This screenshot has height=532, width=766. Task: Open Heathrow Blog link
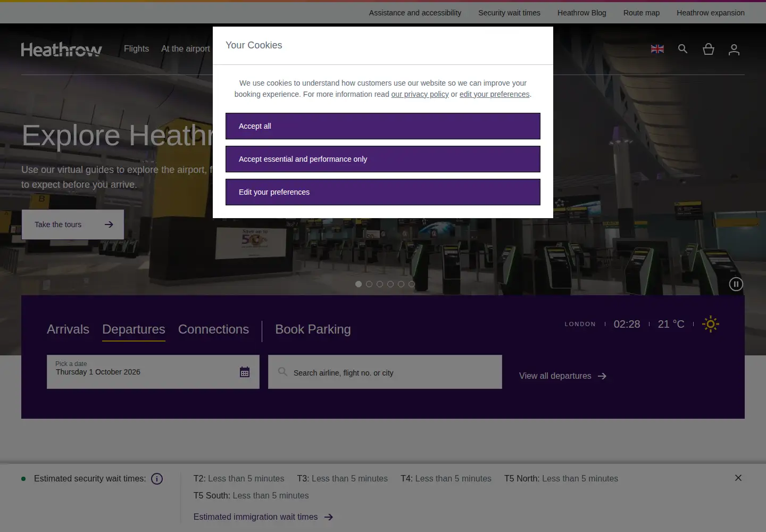point(582,13)
